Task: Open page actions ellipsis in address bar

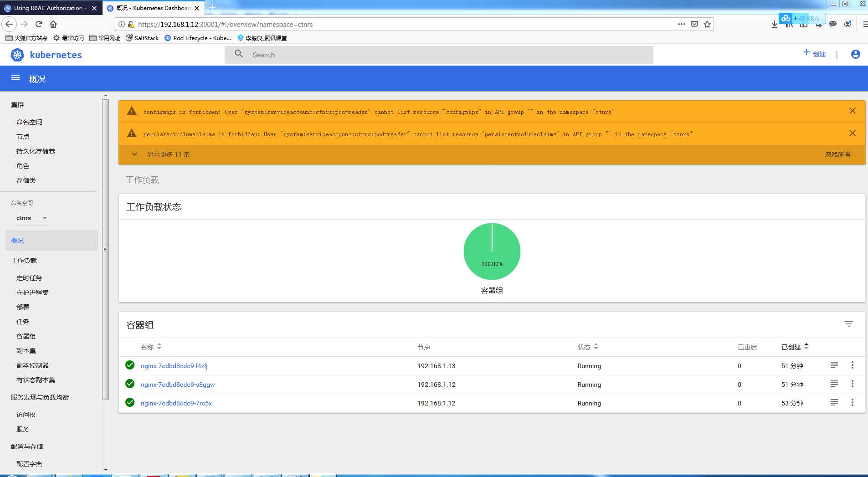Action: (681, 24)
